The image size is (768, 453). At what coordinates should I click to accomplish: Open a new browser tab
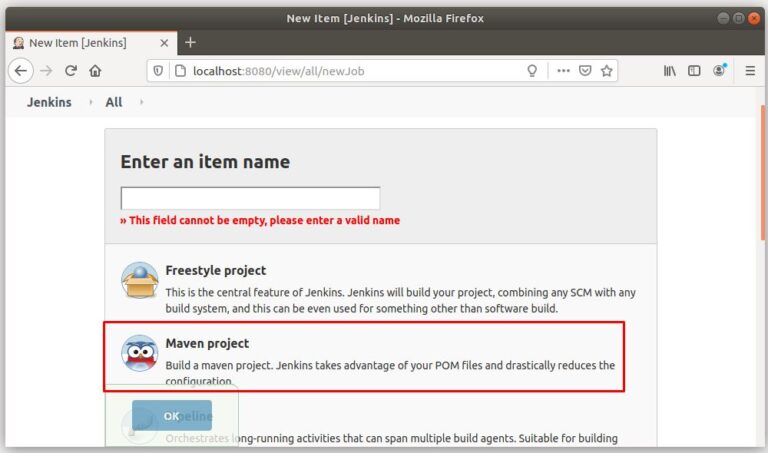pos(190,42)
